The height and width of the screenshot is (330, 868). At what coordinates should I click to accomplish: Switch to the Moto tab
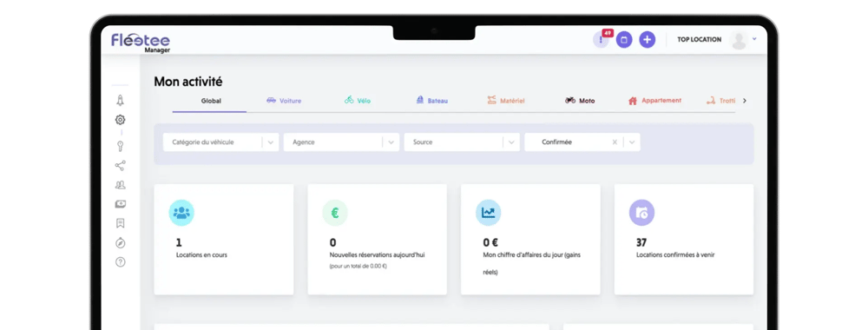580,101
